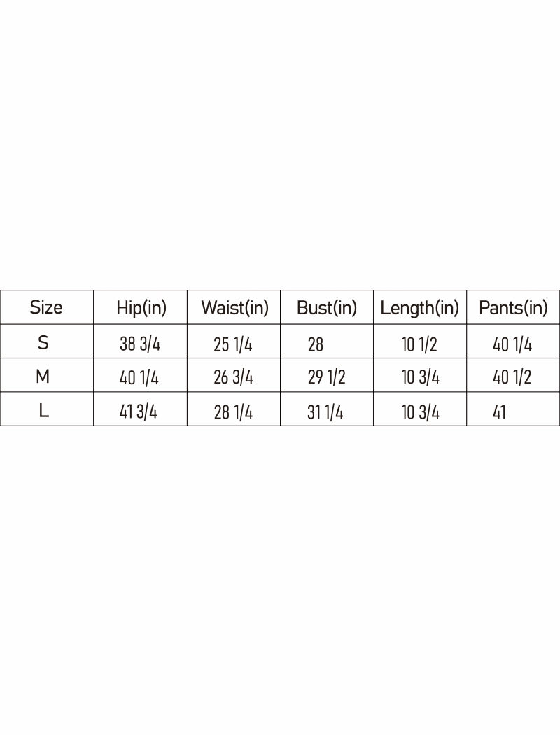The width and height of the screenshot is (560, 735).
Task: Select bust value 28 in S row
Action: coord(316,344)
